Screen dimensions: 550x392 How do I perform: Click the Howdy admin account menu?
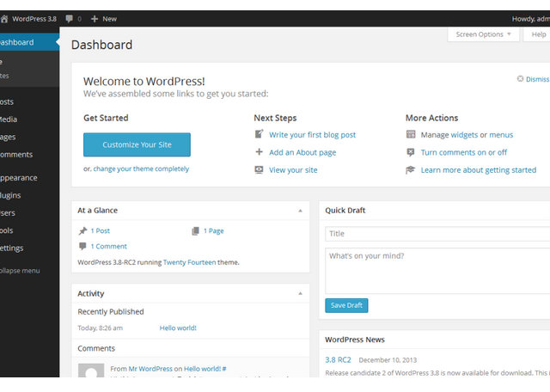pyautogui.click(x=531, y=19)
